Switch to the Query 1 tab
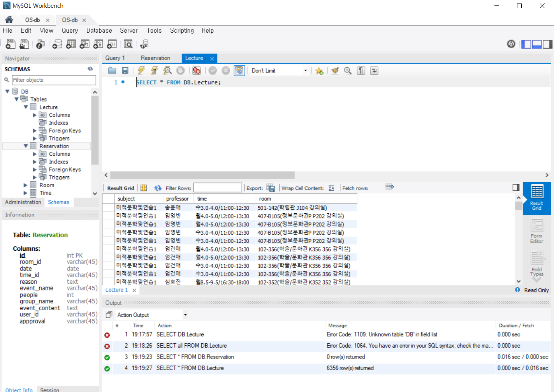The width and height of the screenshot is (554, 392). tap(115, 58)
